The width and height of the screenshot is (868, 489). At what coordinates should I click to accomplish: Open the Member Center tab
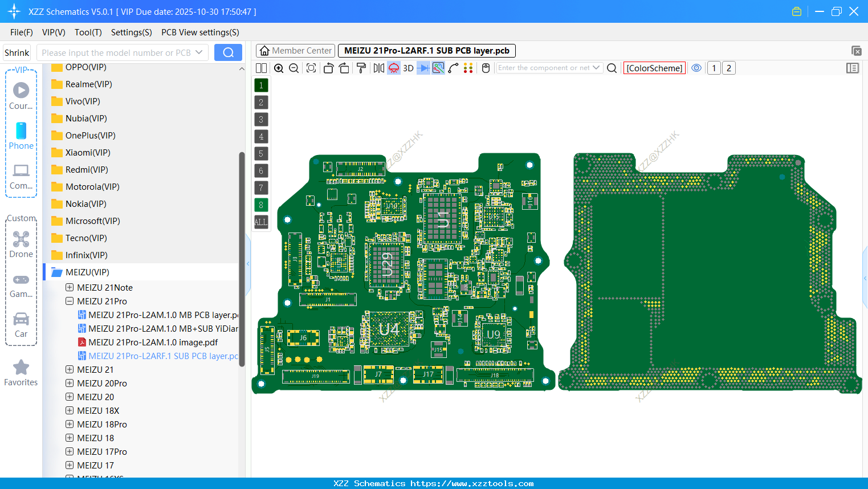(x=295, y=51)
